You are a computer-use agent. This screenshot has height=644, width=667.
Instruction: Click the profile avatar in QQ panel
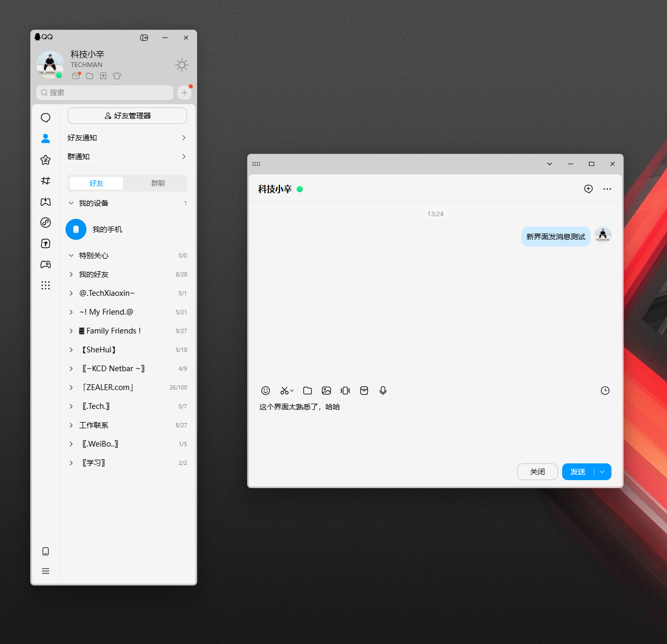tap(50, 64)
